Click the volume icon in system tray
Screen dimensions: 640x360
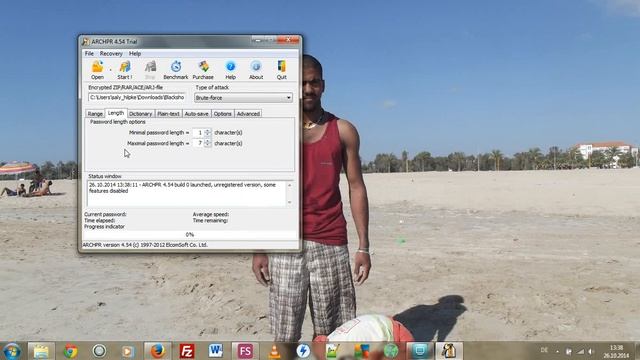[591, 351]
